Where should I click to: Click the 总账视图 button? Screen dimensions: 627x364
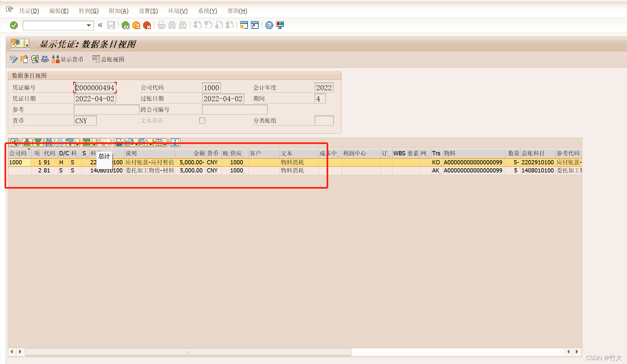108,59
